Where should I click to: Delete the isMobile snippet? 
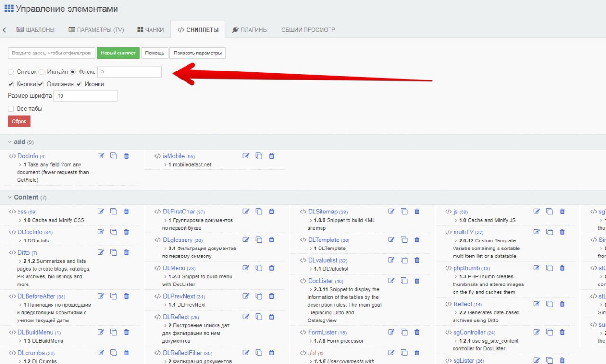pyautogui.click(x=272, y=156)
